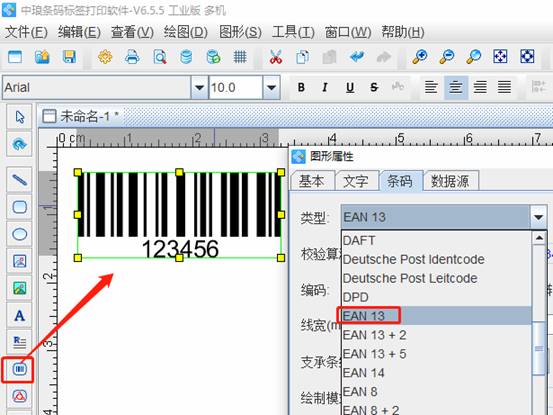The image size is (553, 415).
Task: Open print preview magnifier icon
Action: tap(159, 57)
